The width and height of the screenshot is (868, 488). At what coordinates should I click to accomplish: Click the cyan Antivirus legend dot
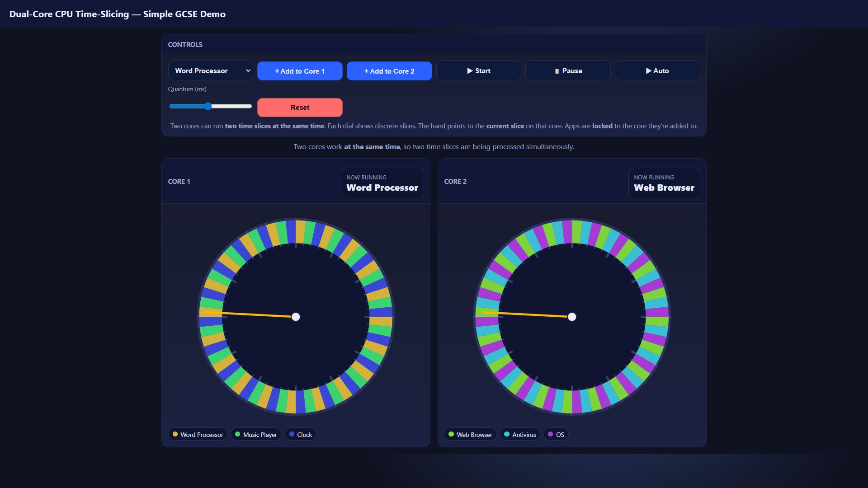[x=507, y=434]
